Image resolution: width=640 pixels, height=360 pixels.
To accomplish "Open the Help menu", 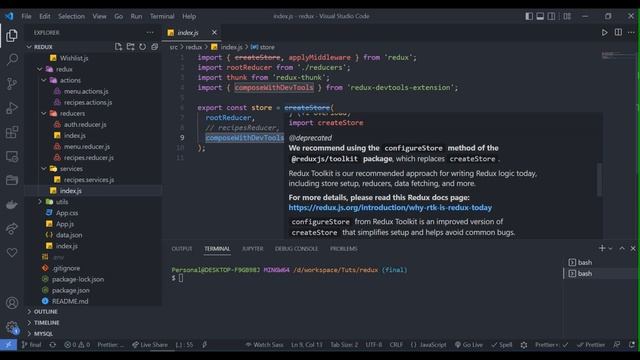I will point(189,16).
